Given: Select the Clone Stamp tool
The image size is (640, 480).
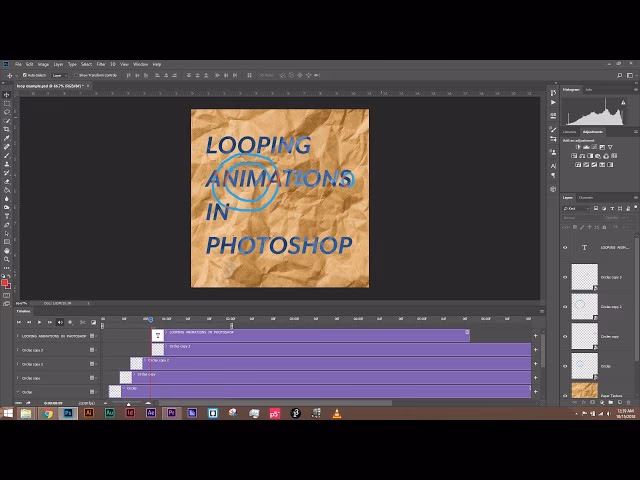Looking at the screenshot, I should (x=7, y=164).
